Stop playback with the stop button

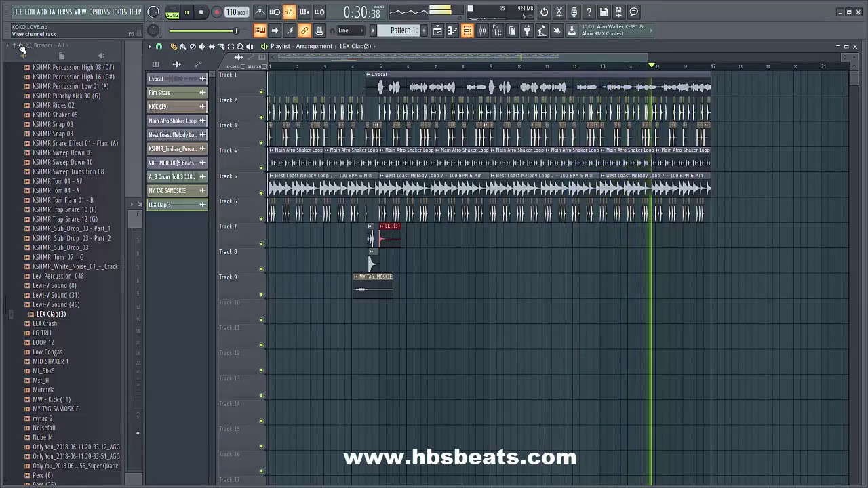click(201, 12)
